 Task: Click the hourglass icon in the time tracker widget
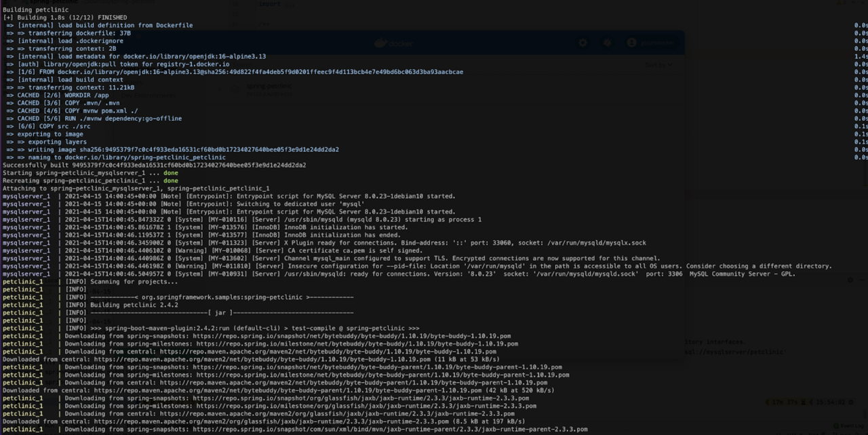coord(804,402)
